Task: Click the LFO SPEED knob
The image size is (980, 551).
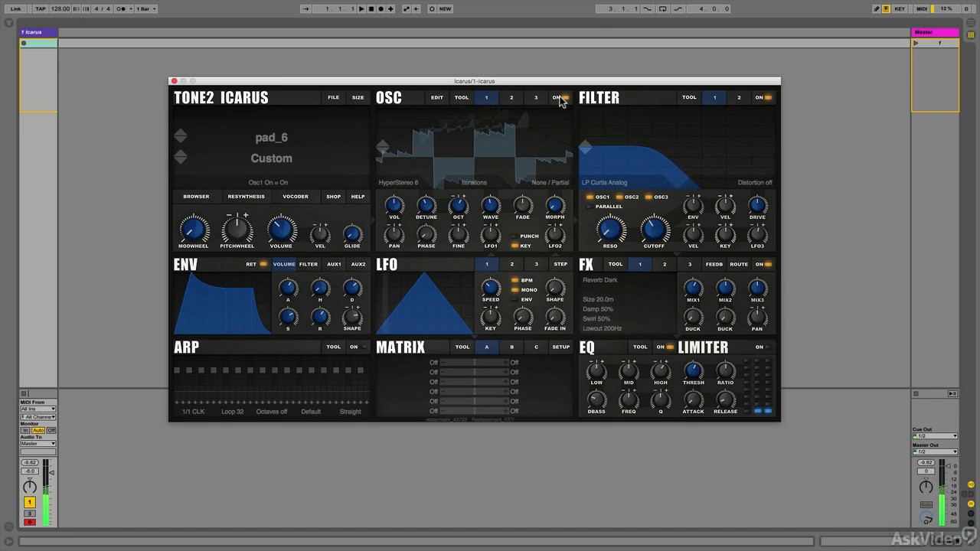Action: [x=491, y=288]
